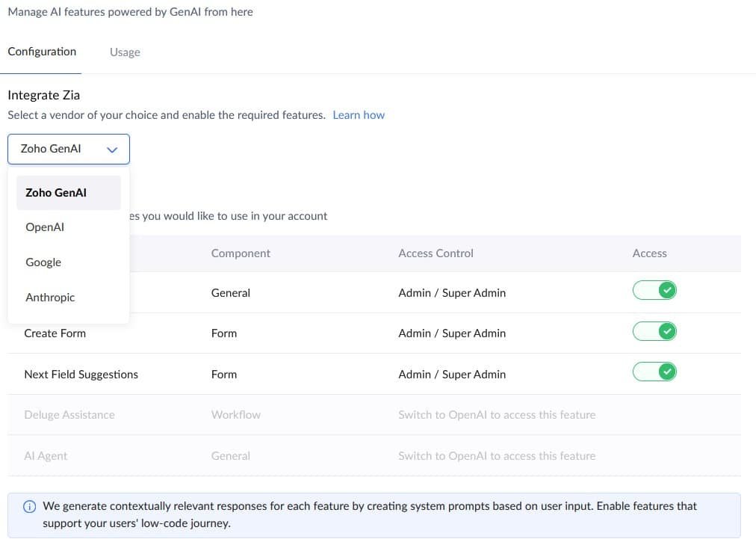
Task: Click the Access Control column header
Action: pos(436,253)
